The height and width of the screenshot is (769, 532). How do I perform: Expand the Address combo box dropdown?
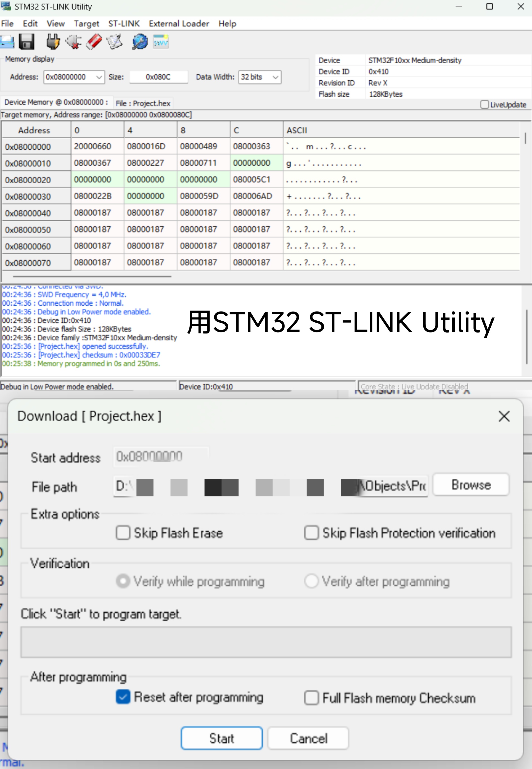pyautogui.click(x=99, y=77)
